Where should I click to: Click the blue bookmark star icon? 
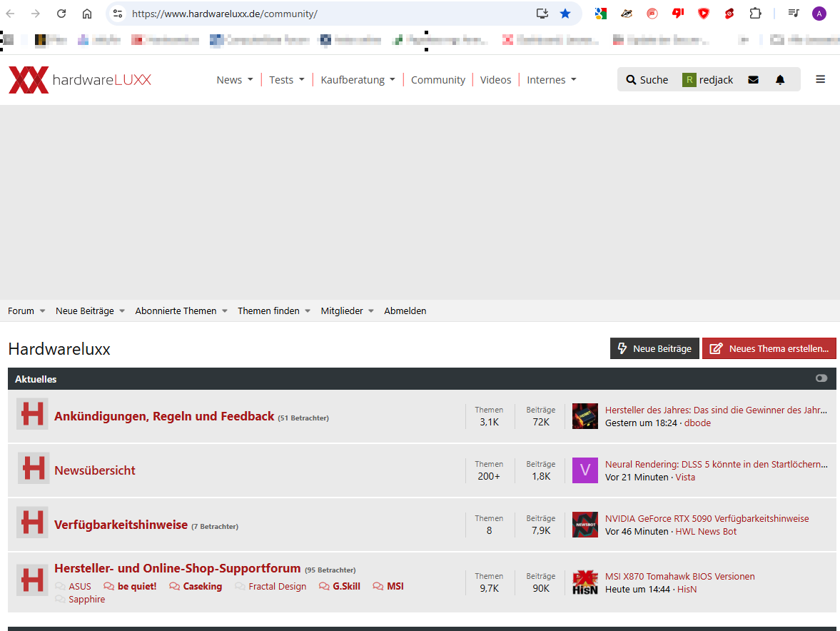[x=565, y=14]
